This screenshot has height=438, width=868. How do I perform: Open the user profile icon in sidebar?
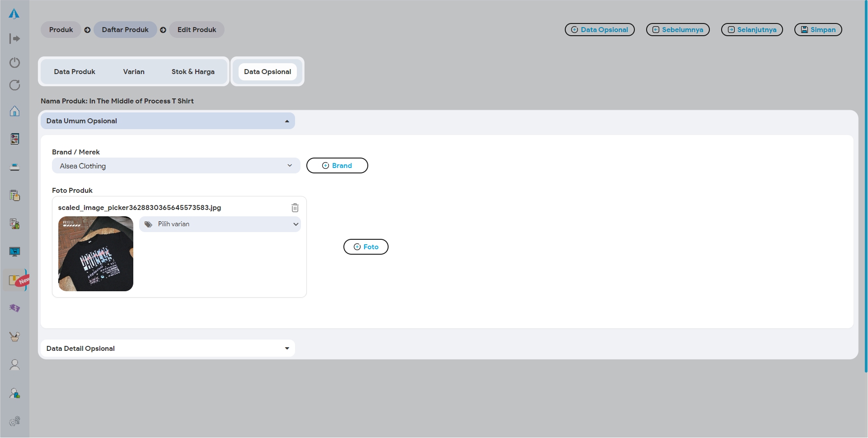click(14, 365)
